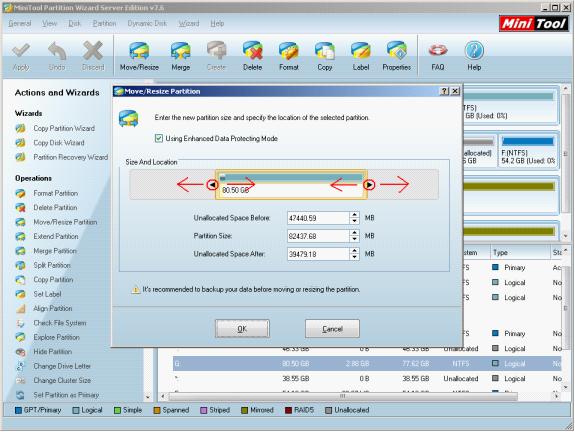Image resolution: width=575 pixels, height=432 pixels.
Task: Choose Split Partition operation
Action: click(x=52, y=265)
